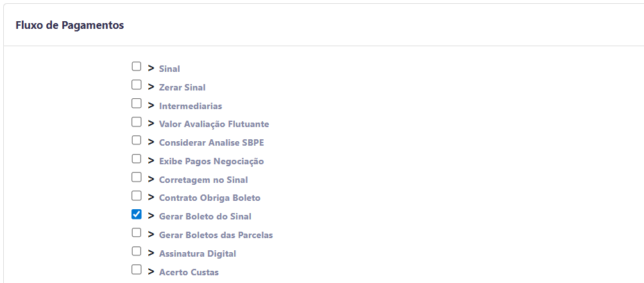The width and height of the screenshot is (644, 283).
Task: Check the Corretagem no Sinal checkbox
Action: tap(136, 177)
